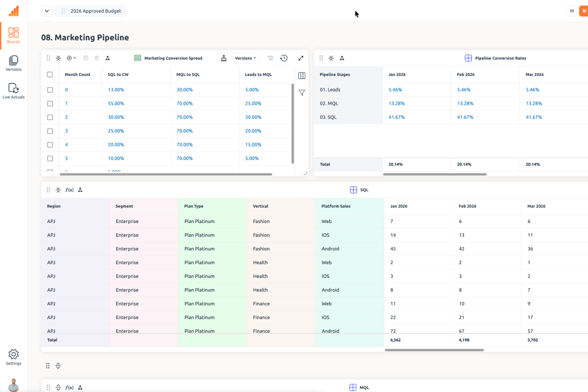The image size is (588, 392).
Task: Open hierarchy icon in Marketing Conversion Spread toolbar
Action: click(x=107, y=58)
